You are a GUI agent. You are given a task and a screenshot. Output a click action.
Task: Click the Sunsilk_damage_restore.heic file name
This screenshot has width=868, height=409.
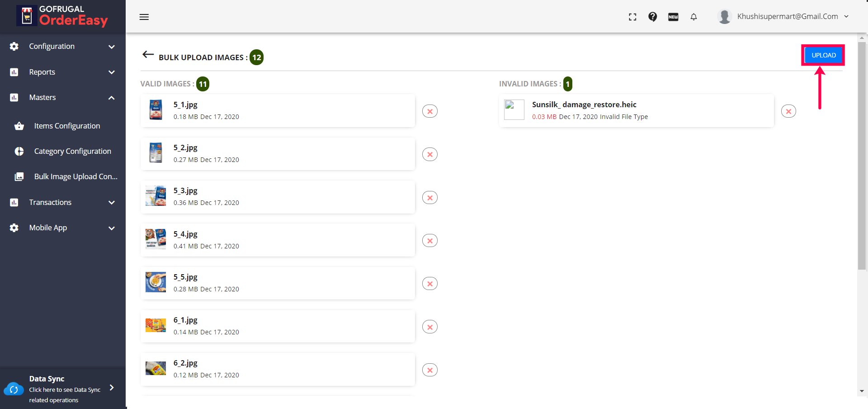584,105
